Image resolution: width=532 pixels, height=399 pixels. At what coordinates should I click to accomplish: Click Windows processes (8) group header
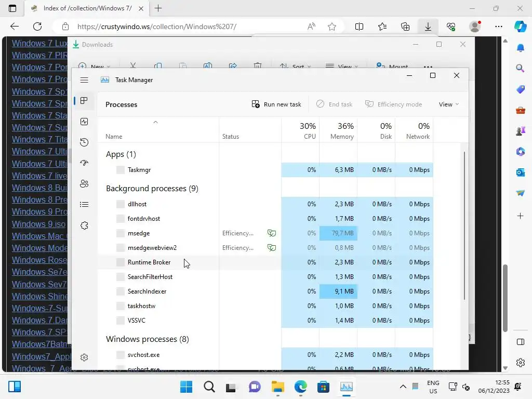point(147,339)
